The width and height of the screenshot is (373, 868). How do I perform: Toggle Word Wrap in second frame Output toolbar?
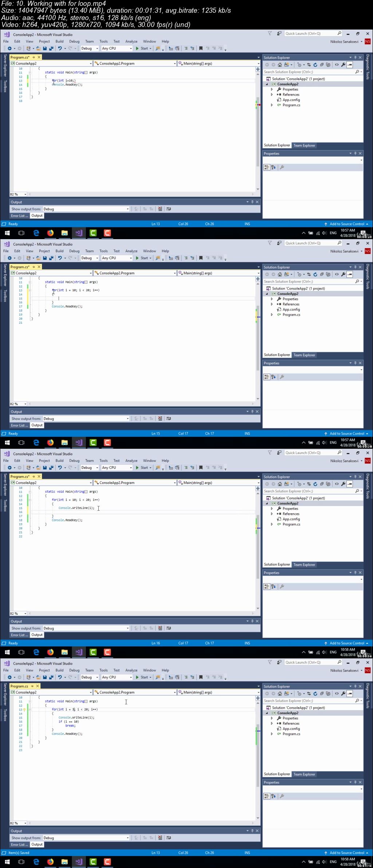pyautogui.click(x=169, y=419)
